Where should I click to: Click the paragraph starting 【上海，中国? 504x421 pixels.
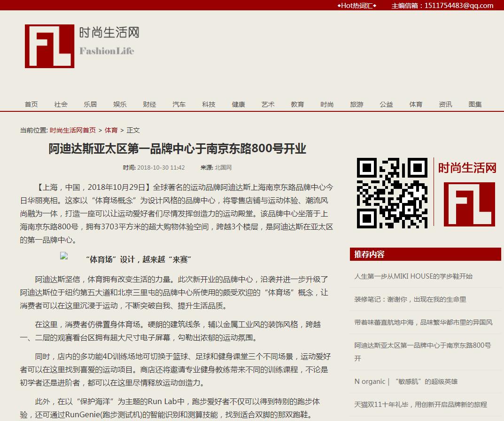tap(177, 214)
